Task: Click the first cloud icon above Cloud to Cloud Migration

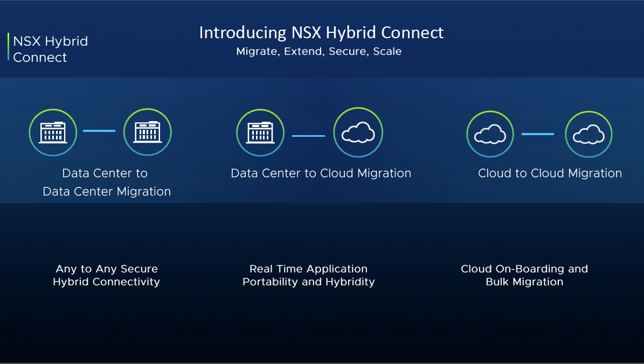Action: pyautogui.click(x=490, y=134)
